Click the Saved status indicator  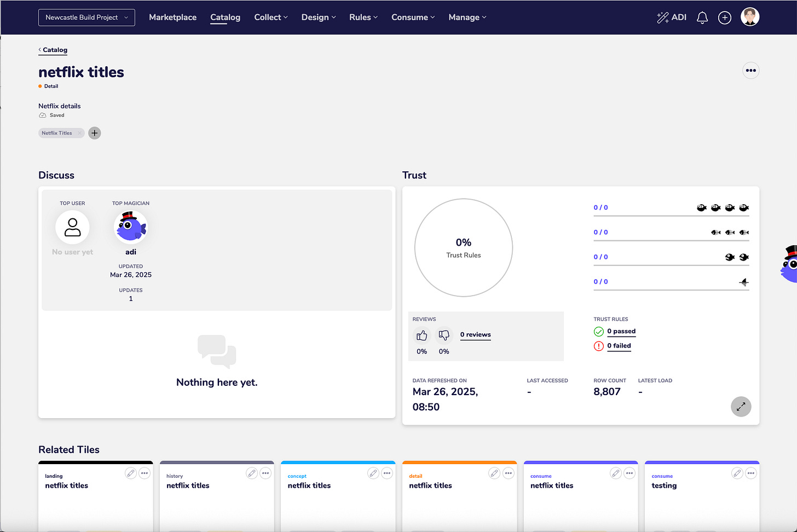51,115
